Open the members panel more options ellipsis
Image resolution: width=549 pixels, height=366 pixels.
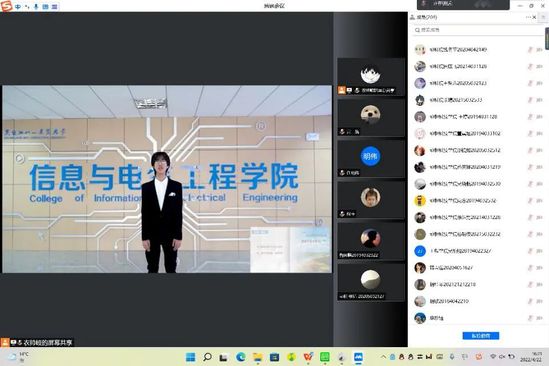click(528, 17)
